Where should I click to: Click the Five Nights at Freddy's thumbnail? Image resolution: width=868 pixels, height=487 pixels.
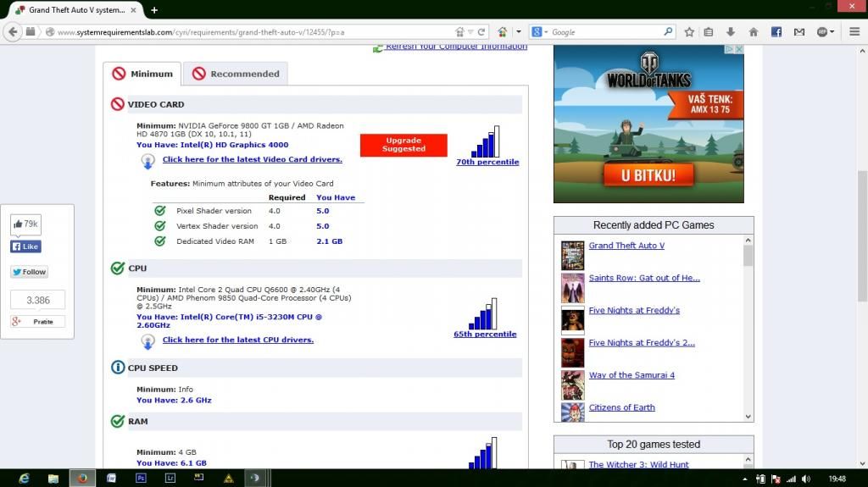pyautogui.click(x=572, y=320)
